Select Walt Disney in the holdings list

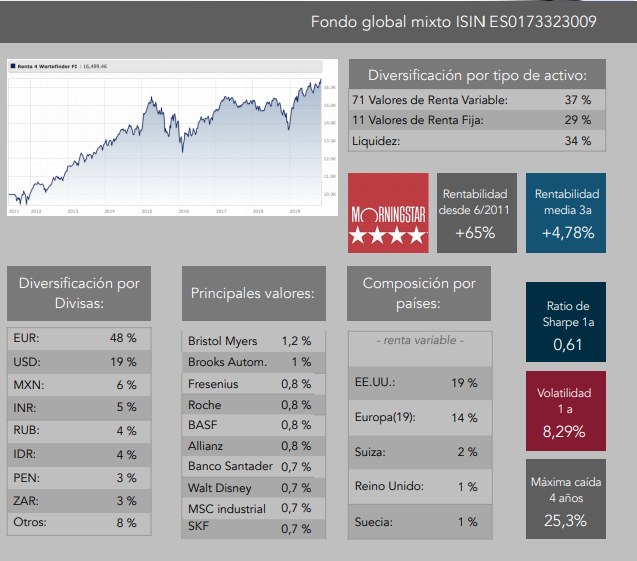(253, 487)
